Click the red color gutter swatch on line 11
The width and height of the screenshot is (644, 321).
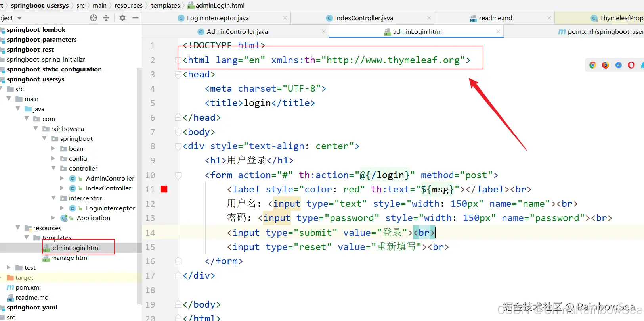point(164,189)
